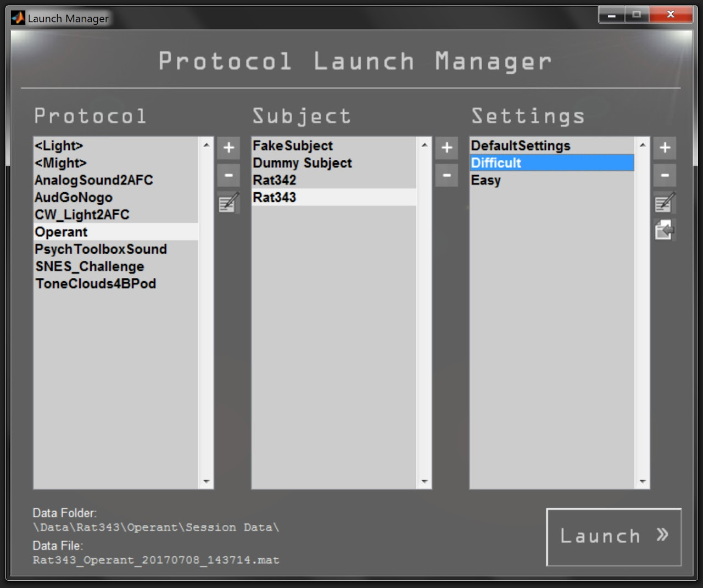Choose the AudGoNogo protocol
Screen dimensions: 703x588
pos(116,198)
